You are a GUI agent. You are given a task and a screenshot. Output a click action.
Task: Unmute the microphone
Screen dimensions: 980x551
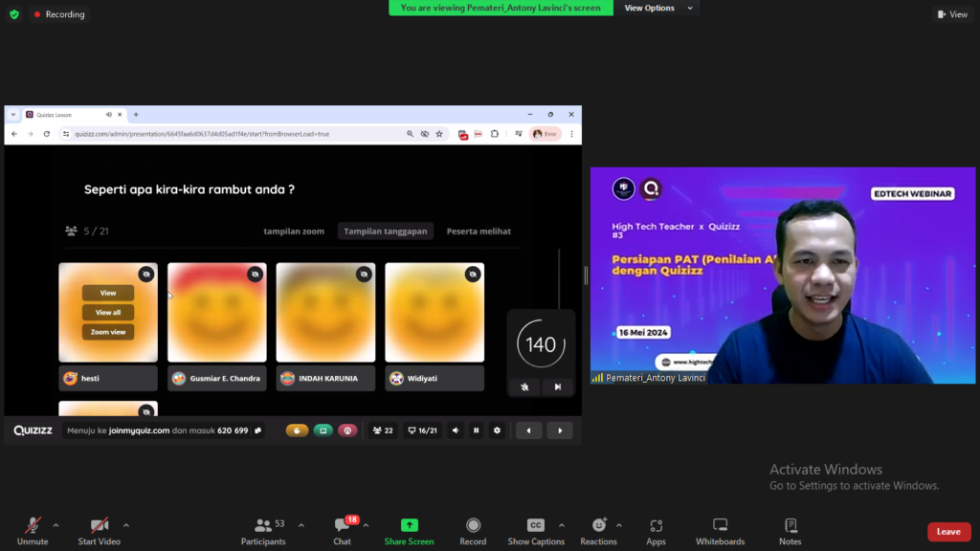click(x=33, y=525)
